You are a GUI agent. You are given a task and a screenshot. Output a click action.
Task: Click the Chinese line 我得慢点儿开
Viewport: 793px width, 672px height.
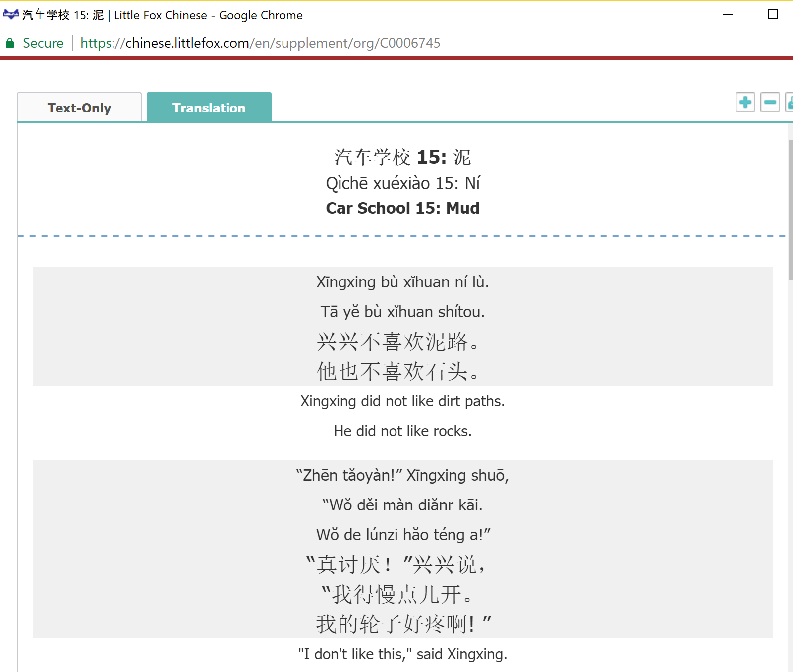point(398,594)
